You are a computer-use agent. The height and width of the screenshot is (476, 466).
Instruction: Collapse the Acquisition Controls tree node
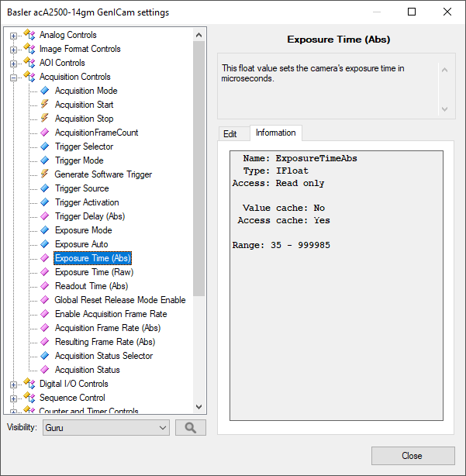tap(14, 77)
